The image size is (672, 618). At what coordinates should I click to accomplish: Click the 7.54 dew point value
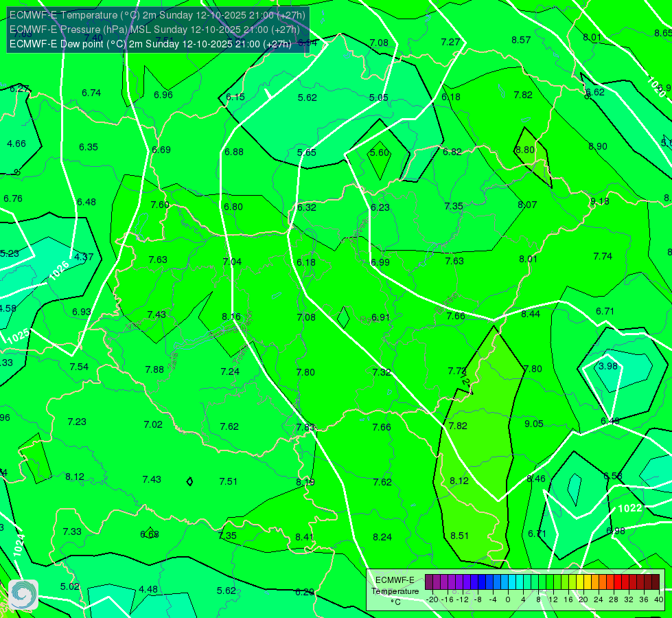coord(79,367)
